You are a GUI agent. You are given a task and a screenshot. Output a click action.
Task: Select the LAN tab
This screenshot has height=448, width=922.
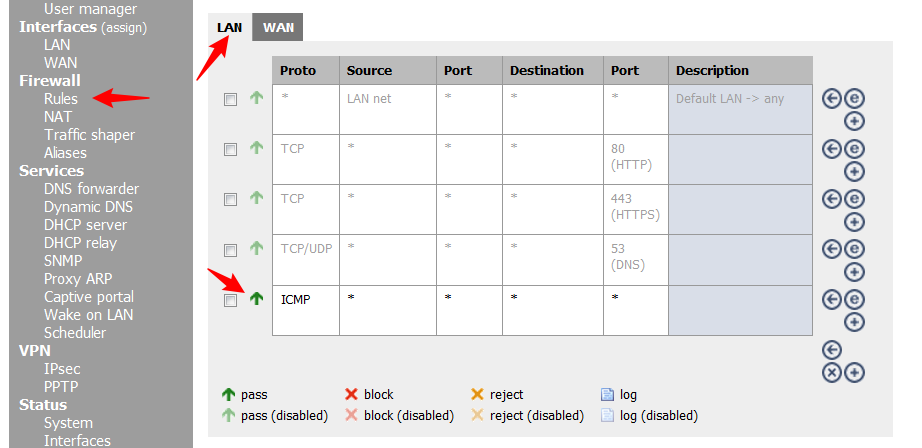(x=230, y=27)
